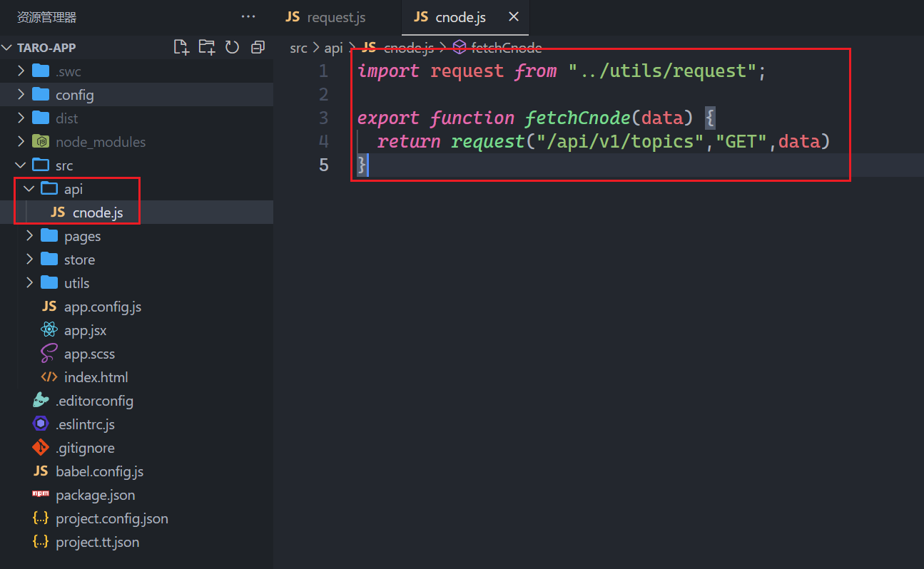924x569 pixels.
Task: Click the src breadcrumb segment
Action: coord(298,48)
